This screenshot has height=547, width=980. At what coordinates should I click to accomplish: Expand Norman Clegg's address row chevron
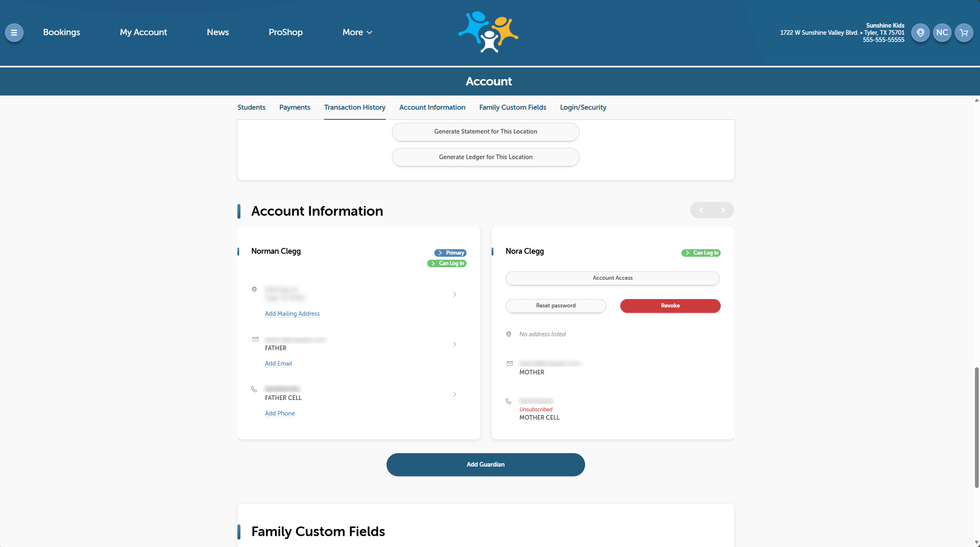[454, 294]
